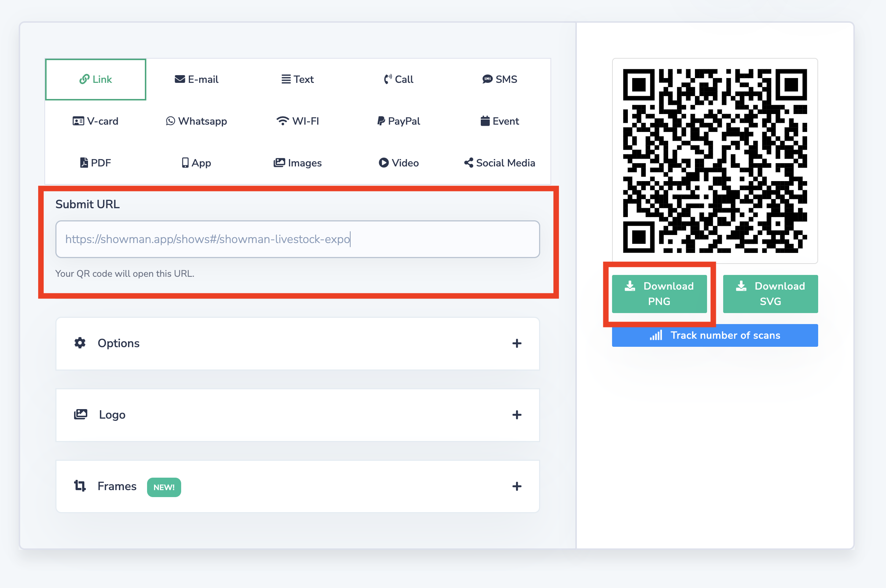Select the Whatsapp QR type icon
This screenshot has height=588, width=886.
[171, 121]
